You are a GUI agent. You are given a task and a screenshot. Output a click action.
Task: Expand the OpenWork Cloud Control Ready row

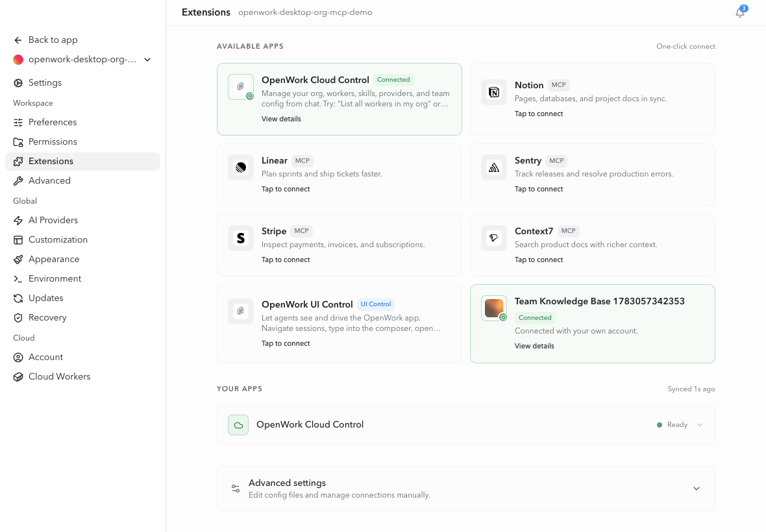[x=700, y=425]
